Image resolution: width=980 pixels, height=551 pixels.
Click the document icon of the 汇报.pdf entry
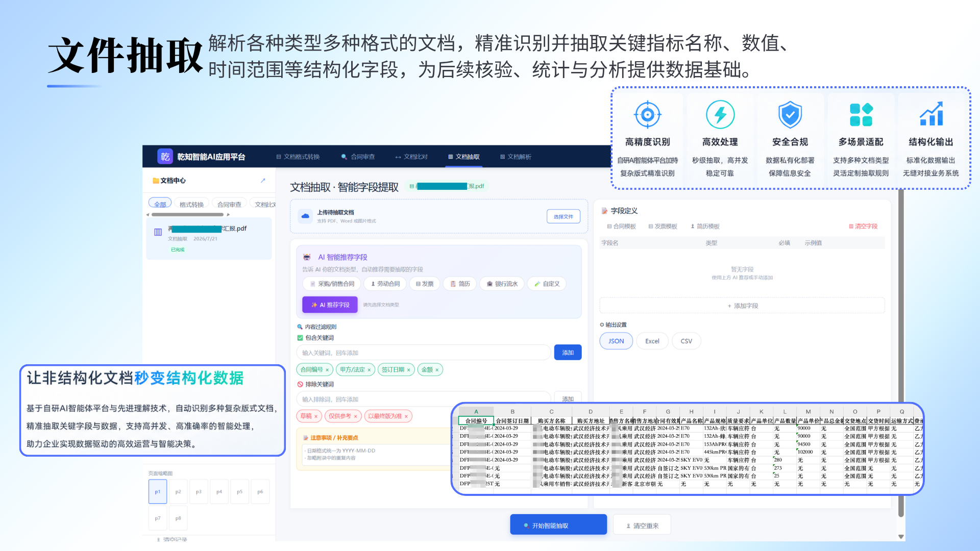(158, 232)
